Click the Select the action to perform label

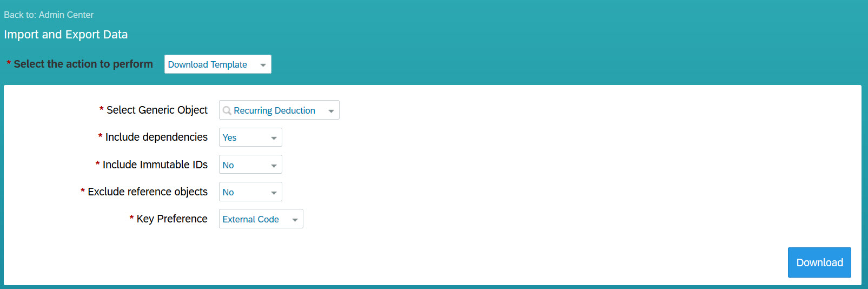tap(83, 64)
